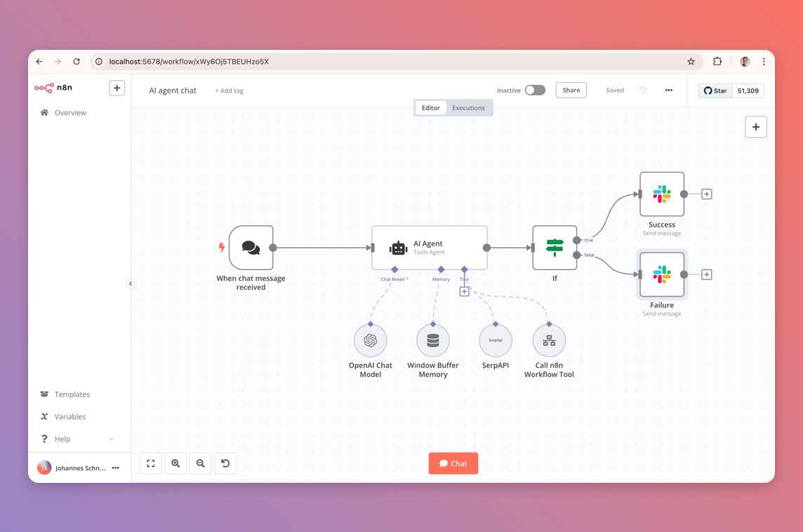
Task: Open the Overview page
Action: 70,113
